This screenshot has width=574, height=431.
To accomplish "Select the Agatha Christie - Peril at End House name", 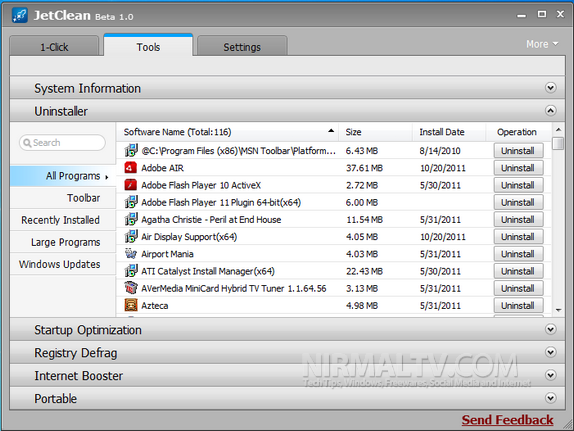I will tap(211, 220).
